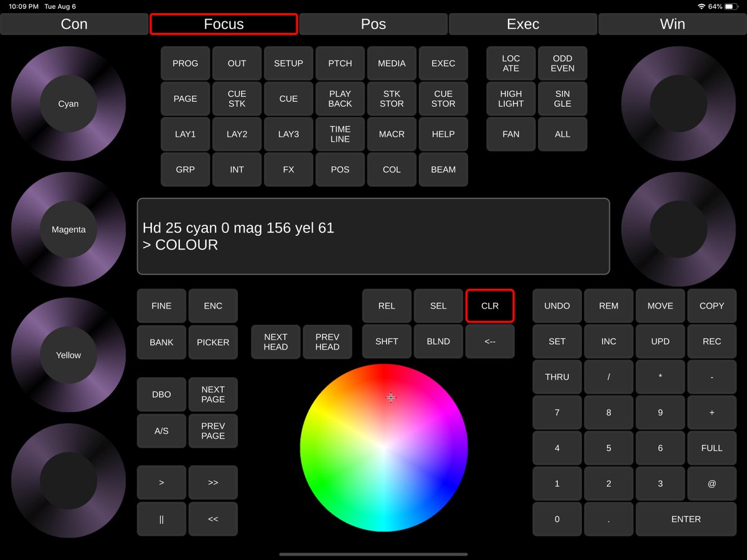This screenshot has height=560, width=747.
Task: Tap the FX key
Action: coord(289,170)
